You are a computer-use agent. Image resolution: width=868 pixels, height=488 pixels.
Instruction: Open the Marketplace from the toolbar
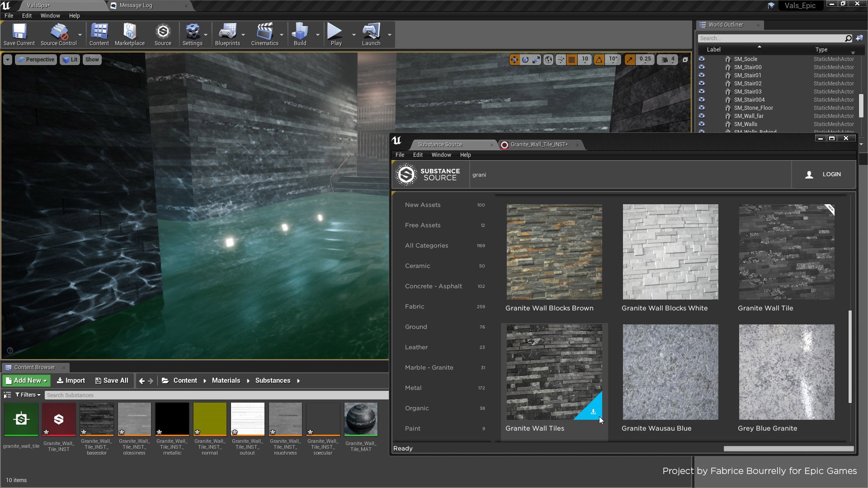point(129,34)
